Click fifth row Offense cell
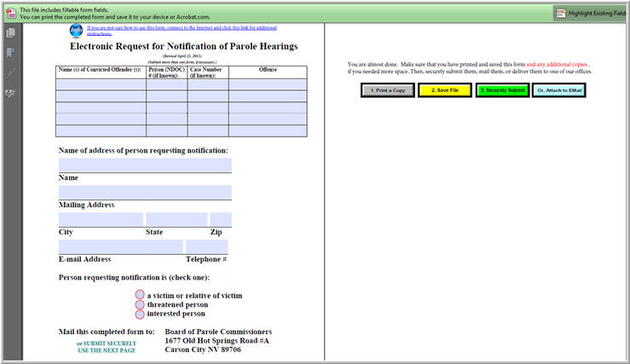 click(x=268, y=131)
